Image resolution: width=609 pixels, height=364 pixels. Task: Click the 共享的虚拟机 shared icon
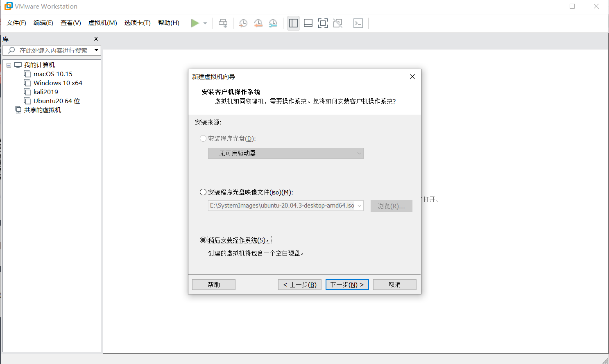pos(18,110)
